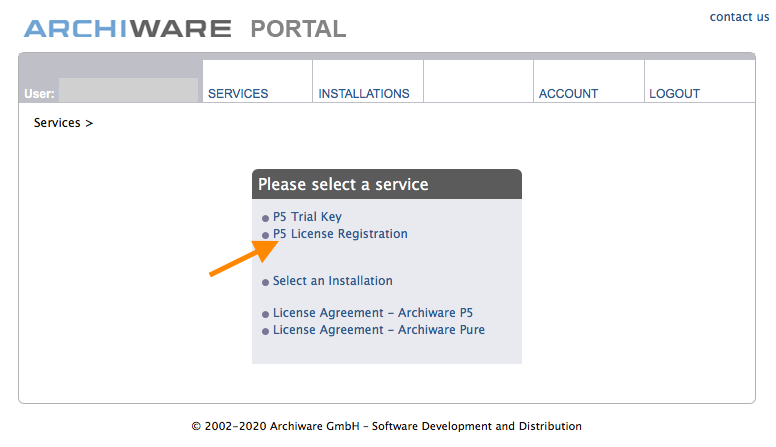Click LOGOUT in the navigation bar
Viewport: 776px width, 447px height.
[675, 94]
